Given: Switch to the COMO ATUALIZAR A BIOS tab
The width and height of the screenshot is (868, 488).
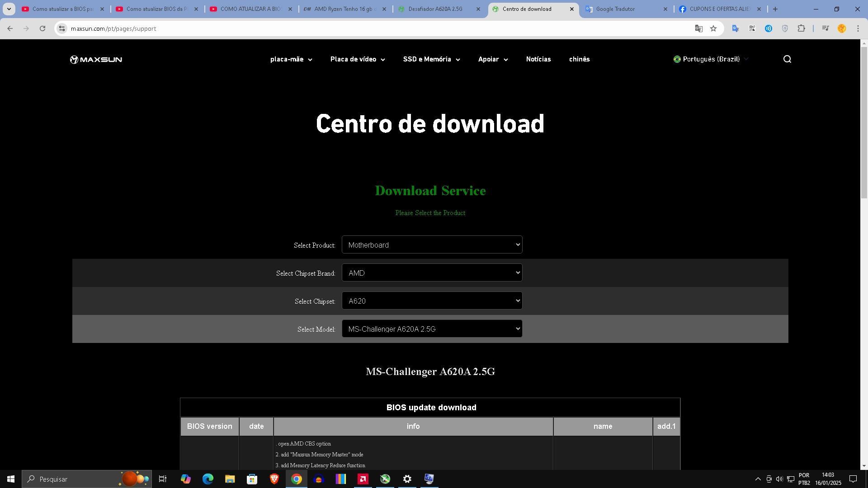Looking at the screenshot, I should point(250,9).
